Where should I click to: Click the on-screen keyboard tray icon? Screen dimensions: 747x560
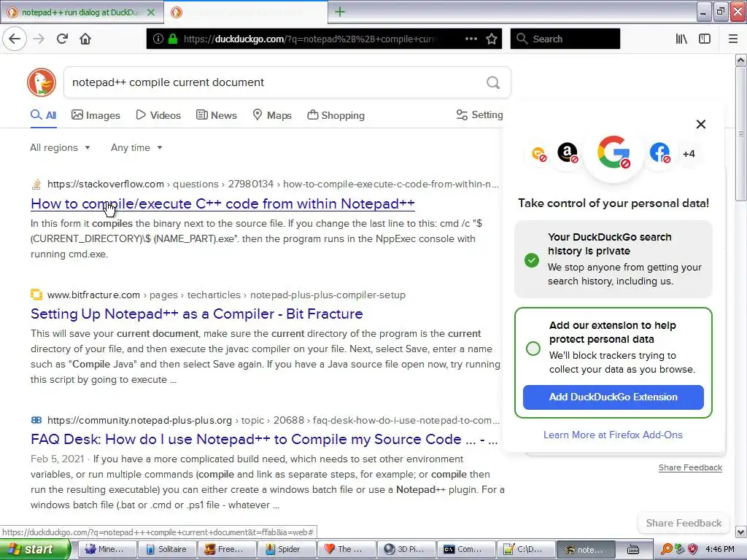632,550
